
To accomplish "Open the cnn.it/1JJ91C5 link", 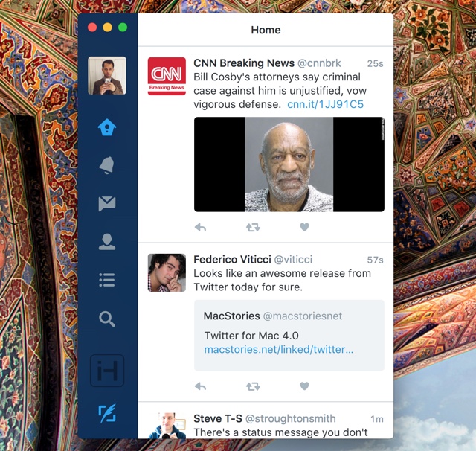I will 325,104.
